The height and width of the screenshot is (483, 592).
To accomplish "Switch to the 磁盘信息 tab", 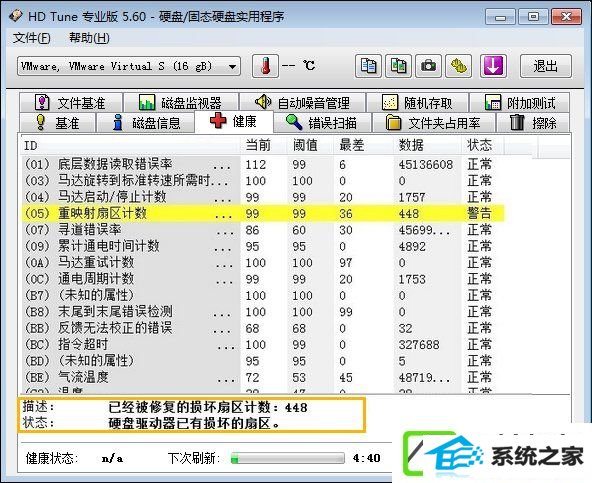I will [146, 123].
